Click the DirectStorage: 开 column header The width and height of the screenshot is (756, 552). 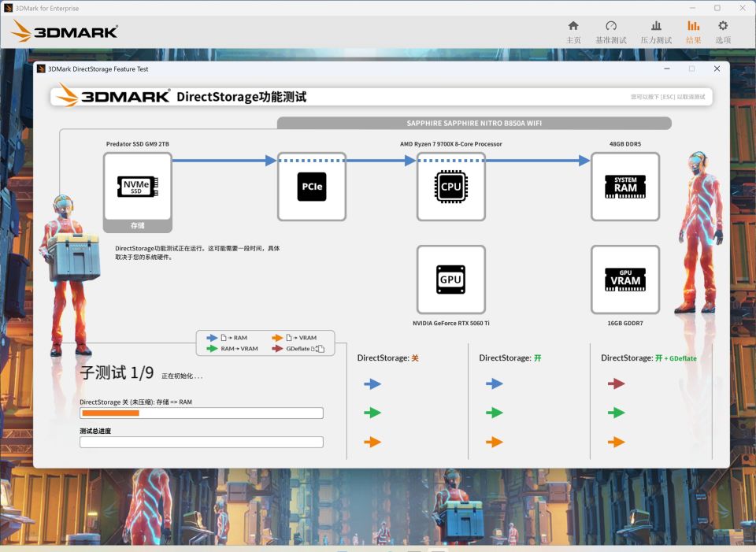pyautogui.click(x=510, y=358)
